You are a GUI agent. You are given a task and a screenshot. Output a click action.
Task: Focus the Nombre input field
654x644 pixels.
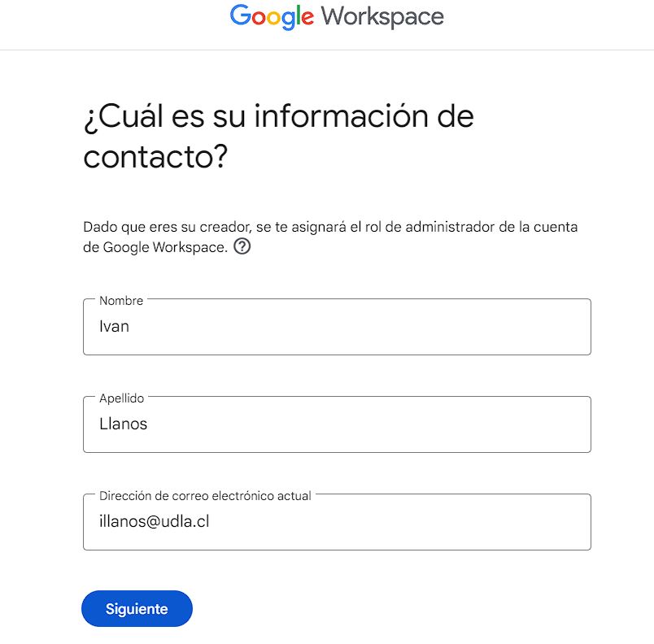pos(337,327)
